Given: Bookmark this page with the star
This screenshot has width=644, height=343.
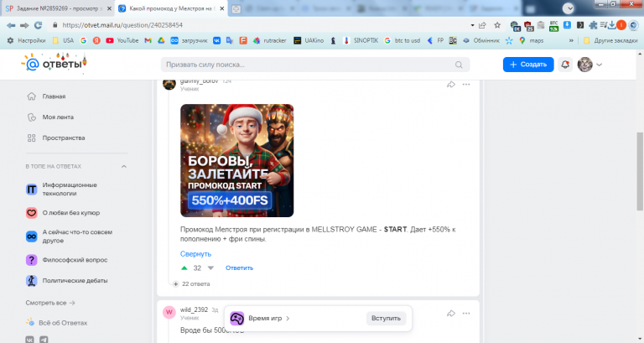Looking at the screenshot, I should [x=497, y=25].
